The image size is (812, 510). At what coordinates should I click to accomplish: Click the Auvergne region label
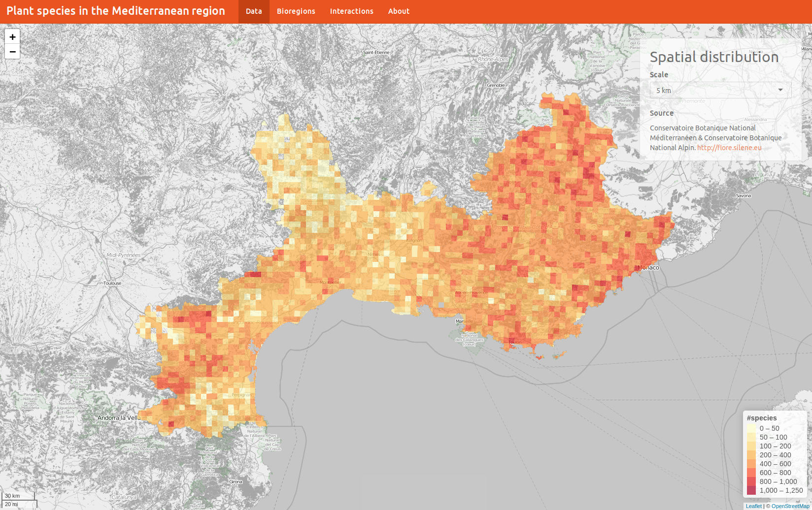coord(270,64)
